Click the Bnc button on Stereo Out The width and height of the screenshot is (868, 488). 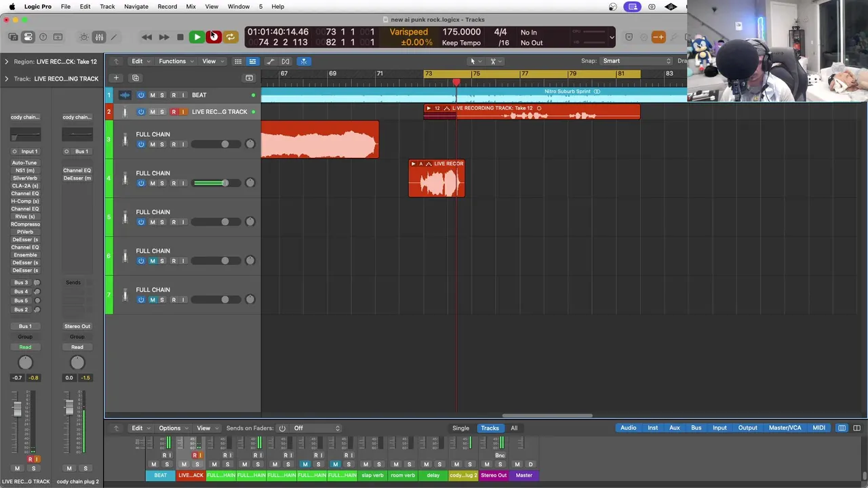point(500,455)
